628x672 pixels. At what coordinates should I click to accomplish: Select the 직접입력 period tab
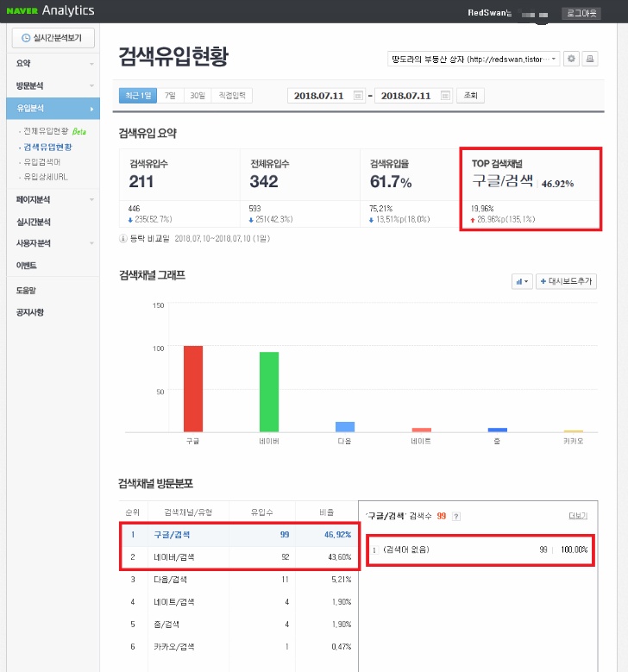(x=232, y=96)
